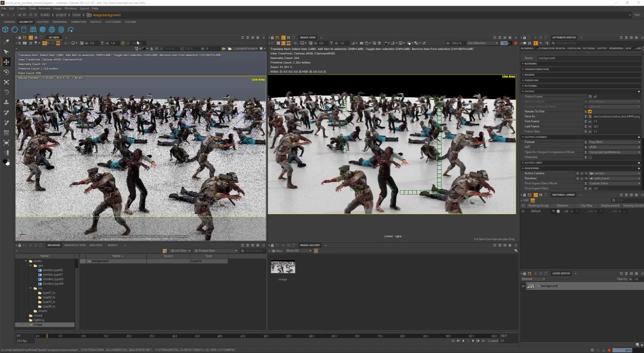The height and width of the screenshot is (353, 644).
Task: Pause rendering in the 3D View header
Action: tap(35, 37)
